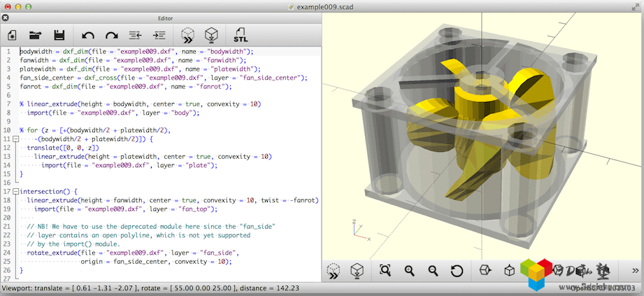
Task: Zoom out of the 3D view
Action: click(433, 271)
